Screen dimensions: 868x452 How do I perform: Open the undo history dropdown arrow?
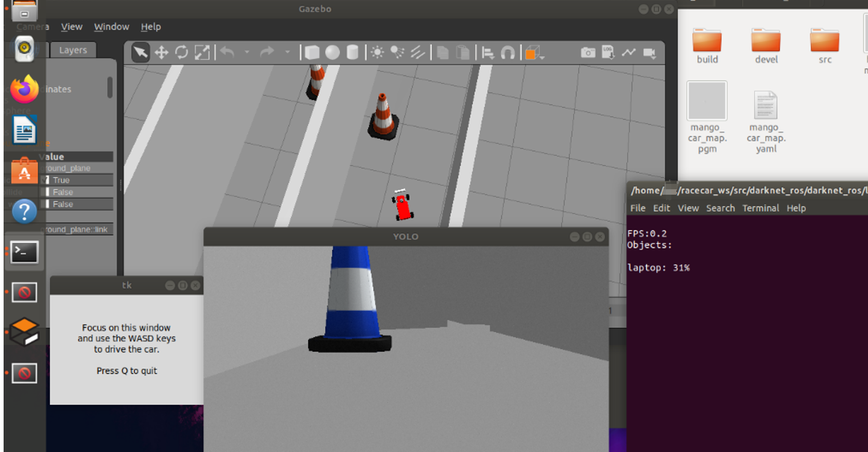(247, 52)
